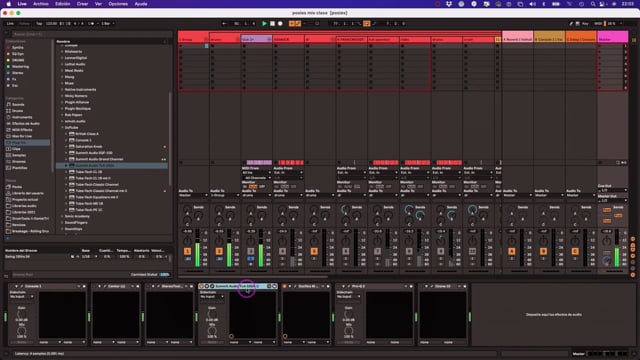The height and width of the screenshot is (360, 640).
Task: Click the Link button
Action: pos(10,24)
